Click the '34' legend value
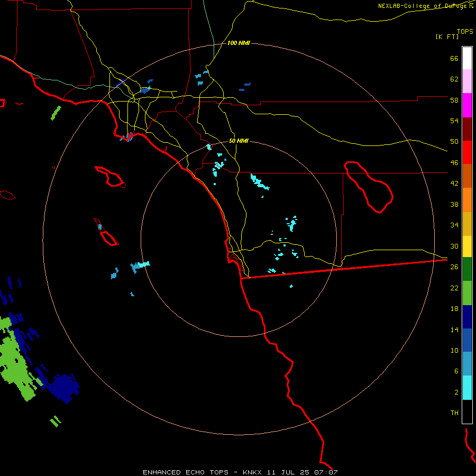The image size is (476, 476). [x=454, y=225]
